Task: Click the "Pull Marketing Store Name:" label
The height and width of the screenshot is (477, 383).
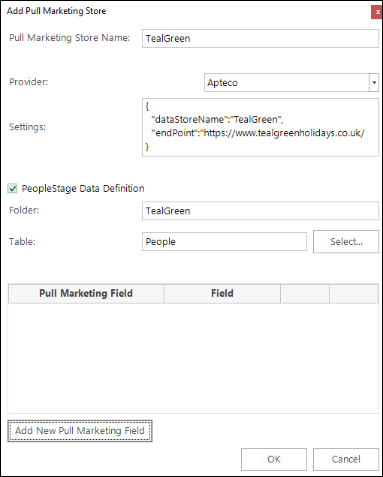Action: click(x=69, y=38)
